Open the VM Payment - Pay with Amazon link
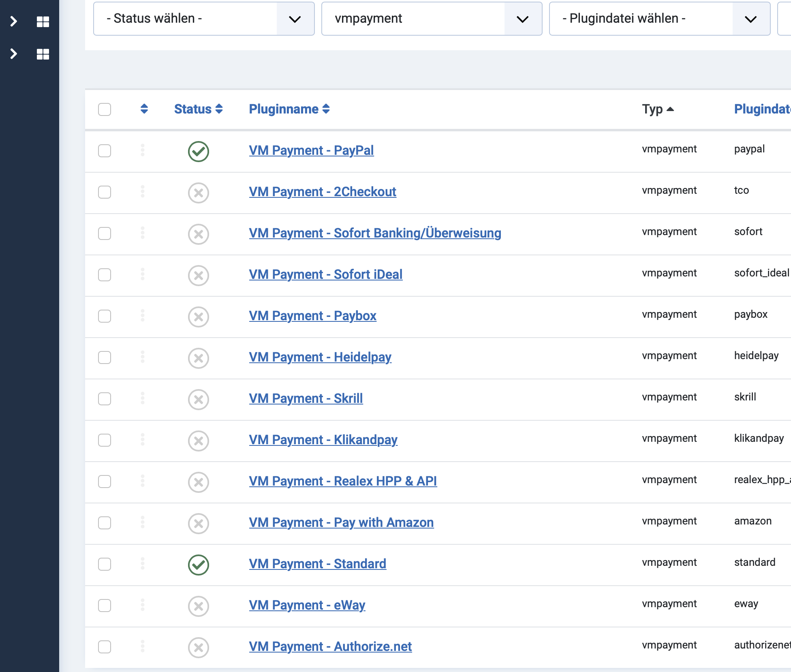 341,522
